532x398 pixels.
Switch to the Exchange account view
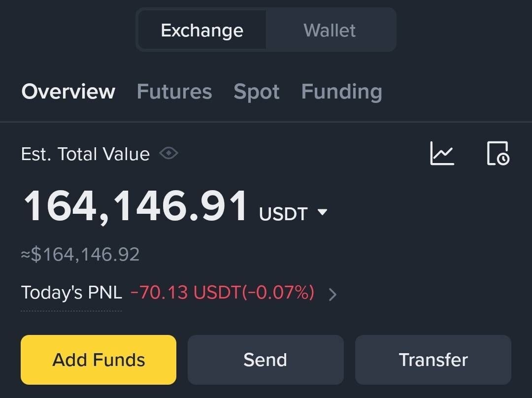click(202, 31)
